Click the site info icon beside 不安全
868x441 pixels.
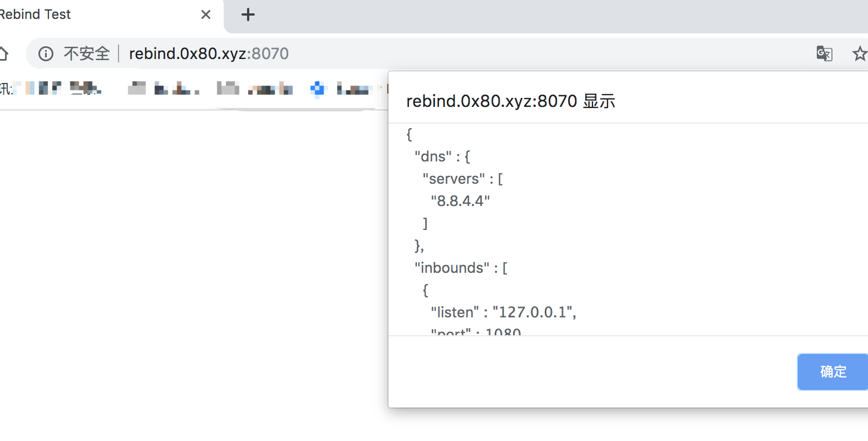pos(46,53)
